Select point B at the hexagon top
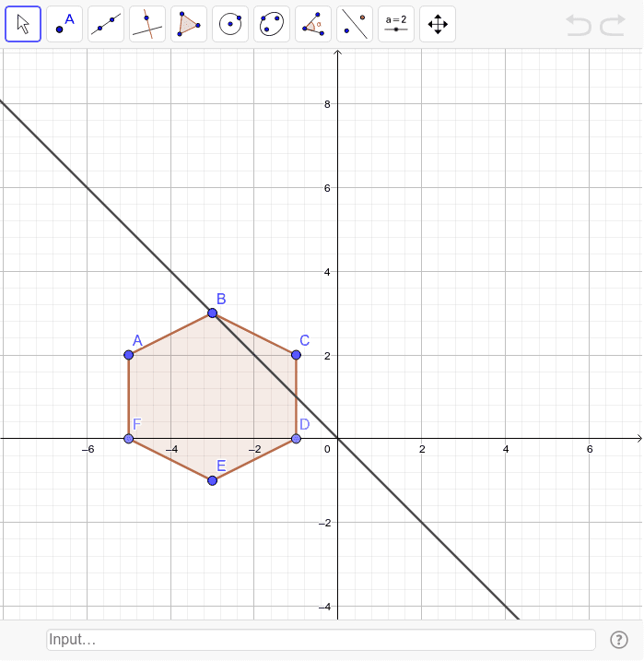644x661 pixels. (x=212, y=313)
